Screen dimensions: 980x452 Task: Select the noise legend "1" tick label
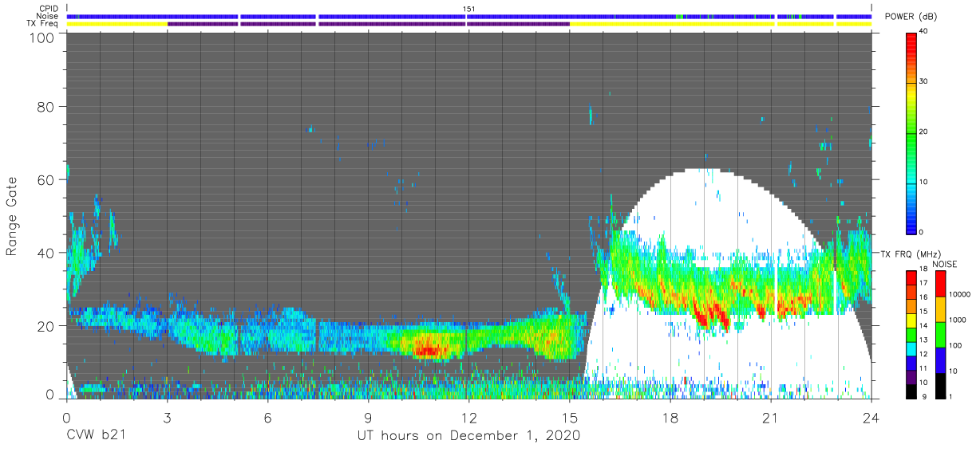click(x=950, y=396)
